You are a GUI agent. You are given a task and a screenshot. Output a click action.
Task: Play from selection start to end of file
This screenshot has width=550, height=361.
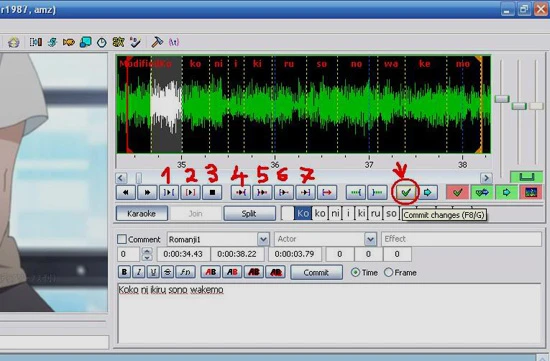[327, 192]
